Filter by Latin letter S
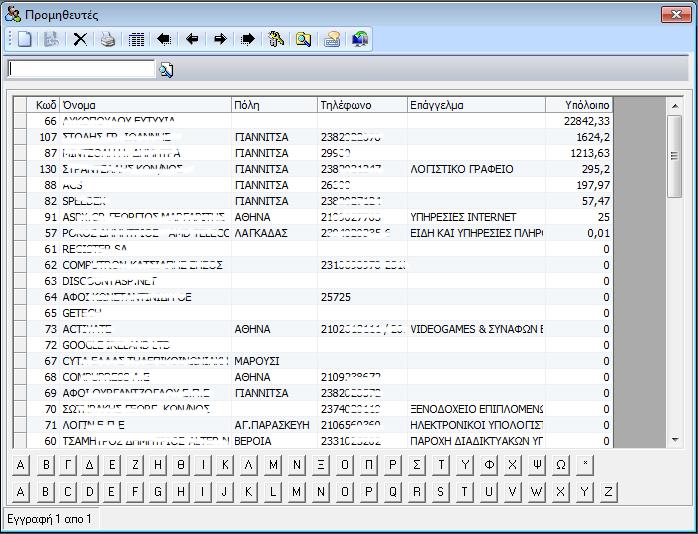Image resolution: width=698 pixels, height=534 pixels. (440, 492)
